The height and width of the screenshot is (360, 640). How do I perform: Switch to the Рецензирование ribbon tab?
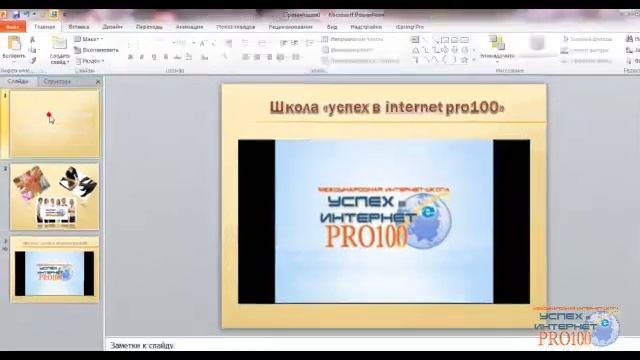click(290, 27)
